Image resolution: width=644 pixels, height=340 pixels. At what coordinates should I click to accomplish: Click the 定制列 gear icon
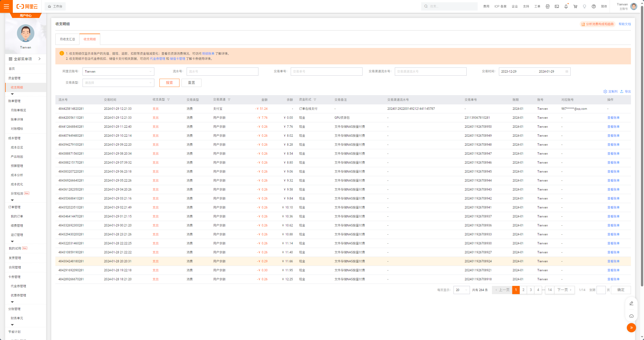click(605, 92)
